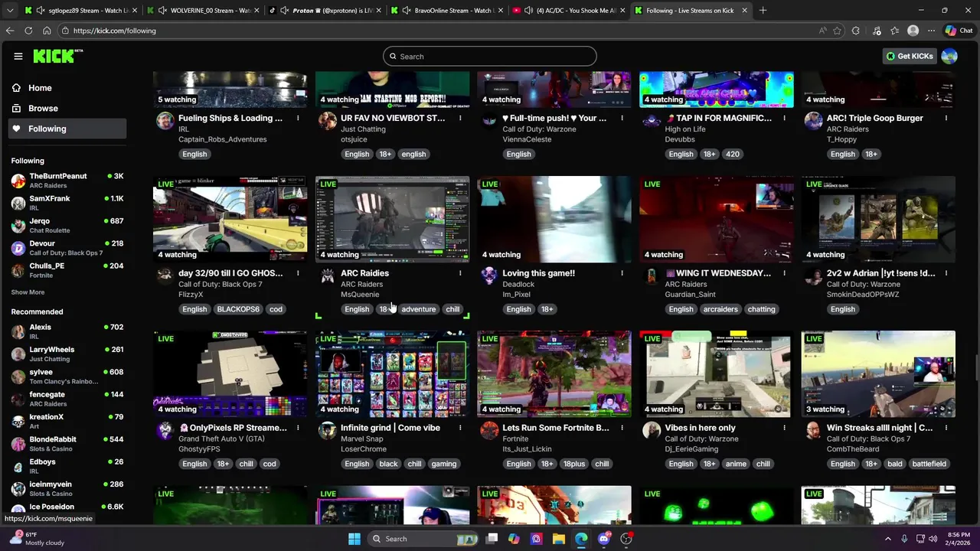Click the Kick logo
Viewport: 980px width, 551px height.
57,56
